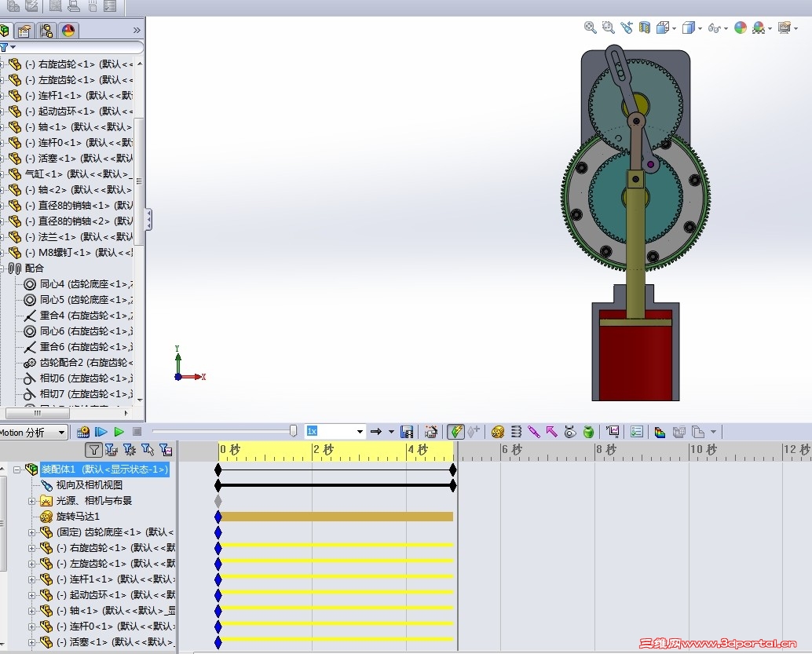Screen dimensions: 812x654
Task: Collapse 配合 mates folder
Action: click(2, 269)
